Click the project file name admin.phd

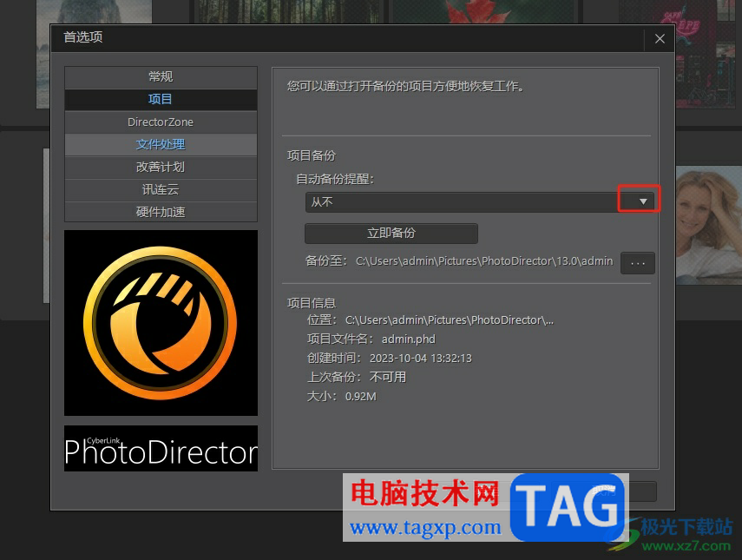point(409,339)
